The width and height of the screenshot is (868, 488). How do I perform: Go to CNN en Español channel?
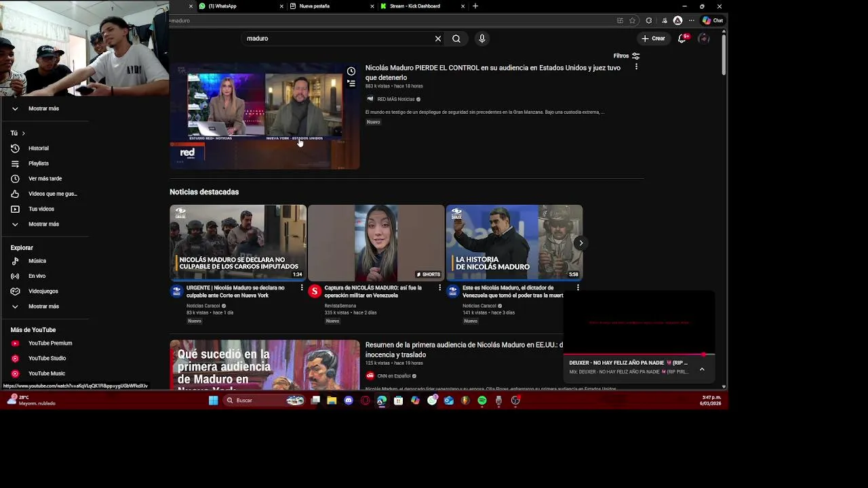tap(394, 376)
